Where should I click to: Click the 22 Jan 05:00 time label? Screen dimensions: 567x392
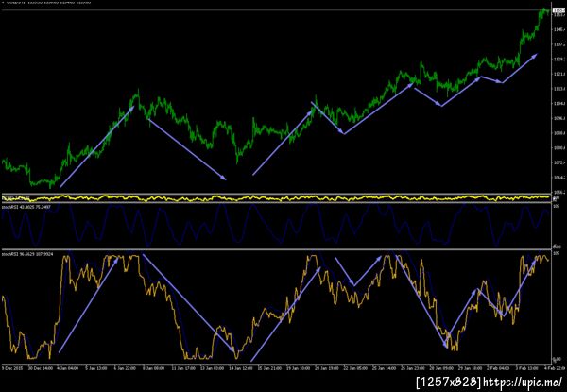[356, 368]
